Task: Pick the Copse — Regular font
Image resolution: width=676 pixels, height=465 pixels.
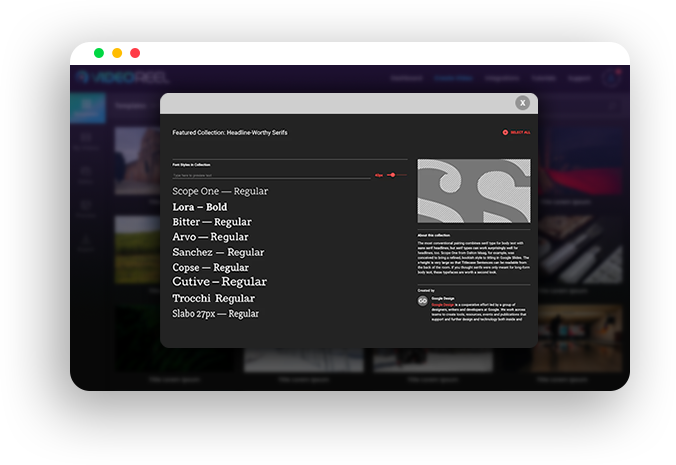Action: 210,268
